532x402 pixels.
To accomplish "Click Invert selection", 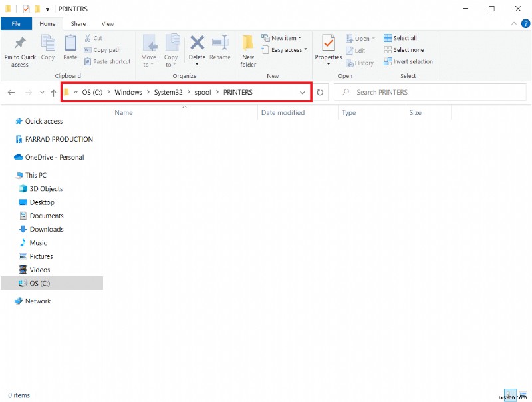I will tap(408, 61).
